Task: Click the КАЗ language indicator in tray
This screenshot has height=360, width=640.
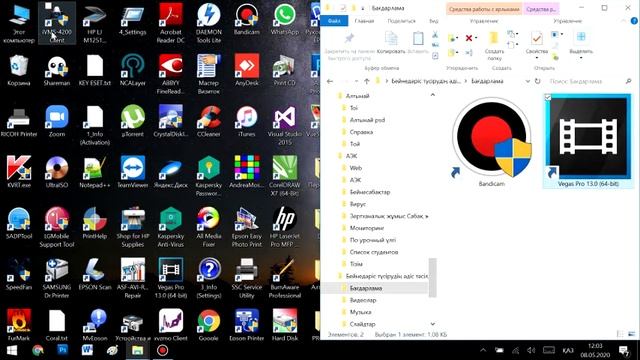Action: point(568,350)
